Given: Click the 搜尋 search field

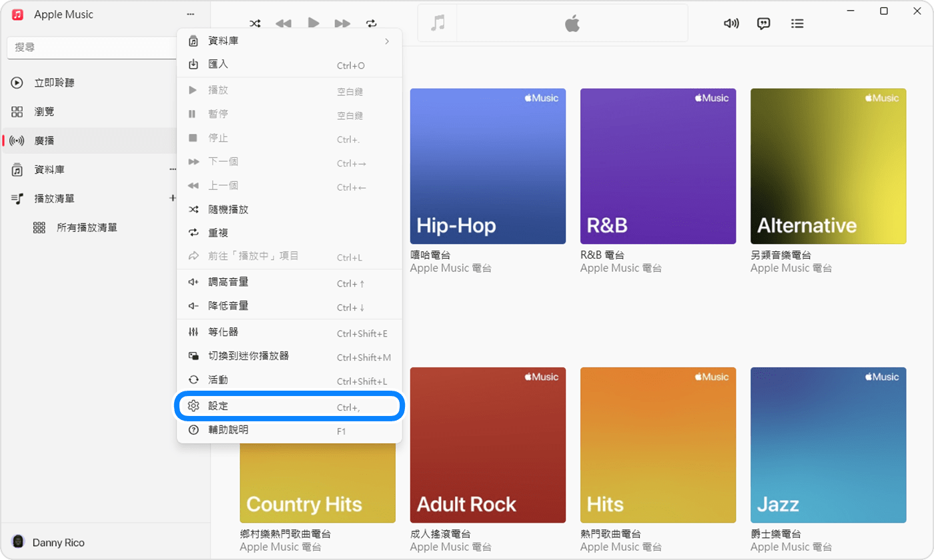Looking at the screenshot, I should click(92, 47).
